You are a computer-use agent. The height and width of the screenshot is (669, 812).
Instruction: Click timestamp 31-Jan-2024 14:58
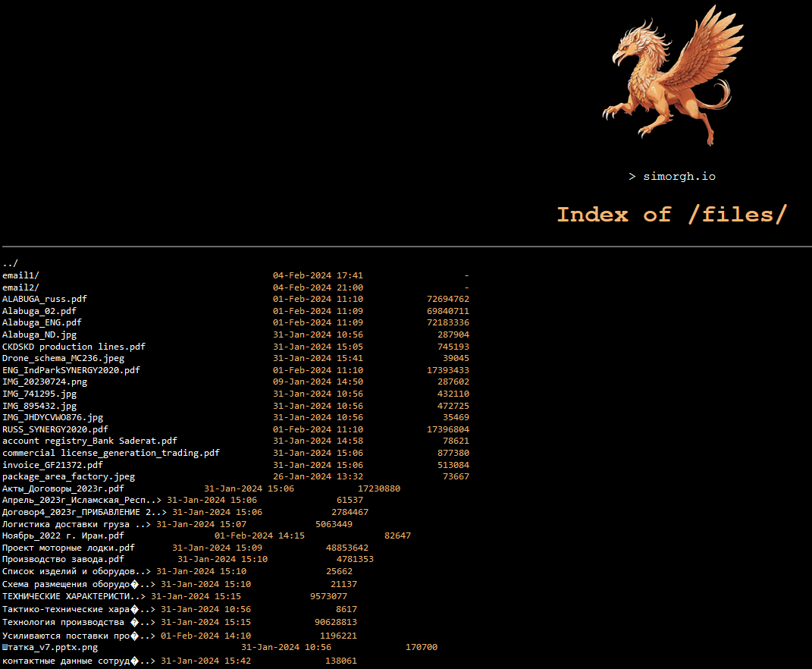point(318,441)
